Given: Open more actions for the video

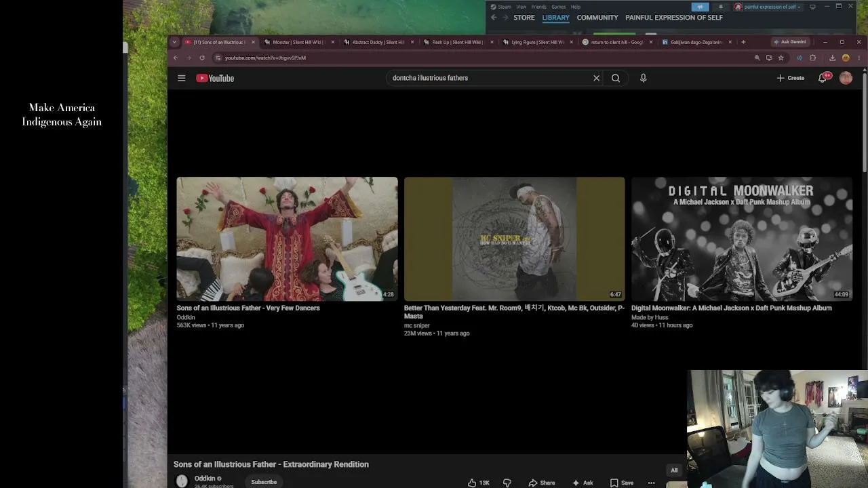Looking at the screenshot, I should (651, 483).
